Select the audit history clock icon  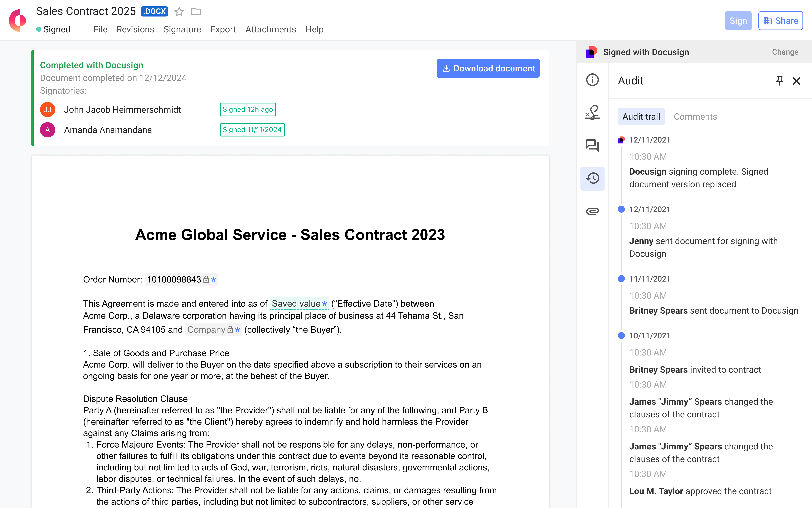click(592, 178)
